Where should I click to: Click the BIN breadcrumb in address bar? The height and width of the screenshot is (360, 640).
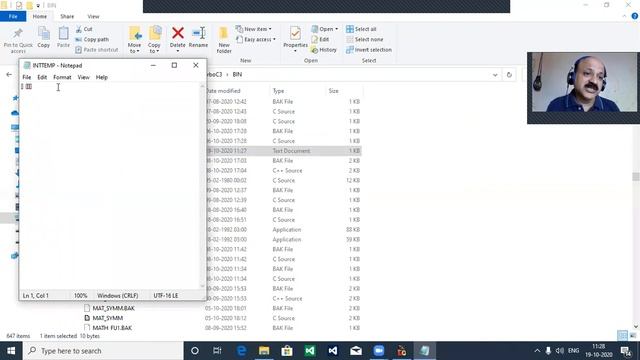point(237,75)
